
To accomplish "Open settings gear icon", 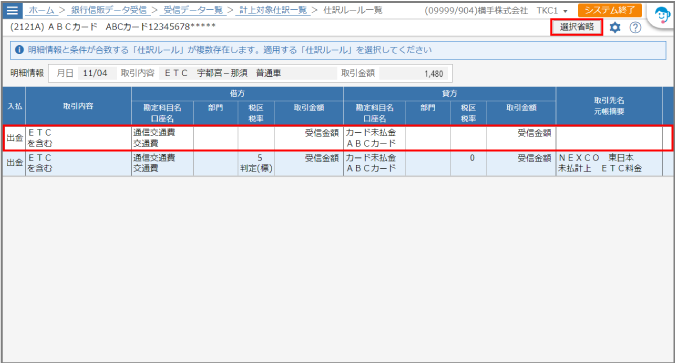I will pos(615,28).
